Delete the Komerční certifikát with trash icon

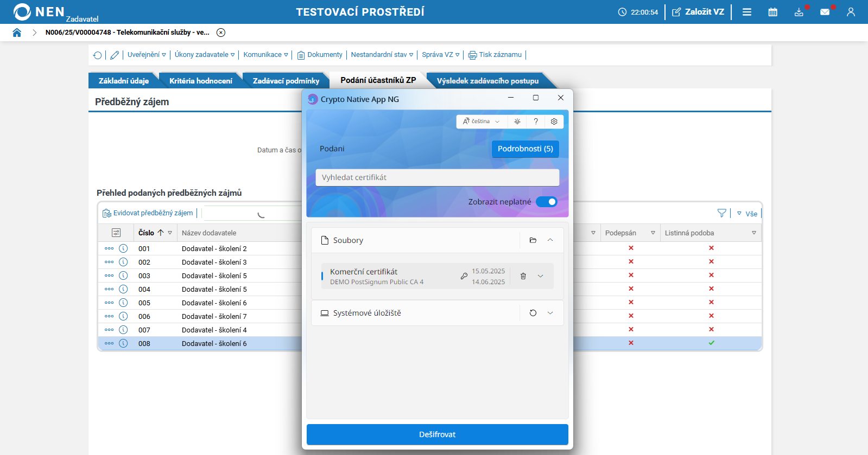click(523, 276)
